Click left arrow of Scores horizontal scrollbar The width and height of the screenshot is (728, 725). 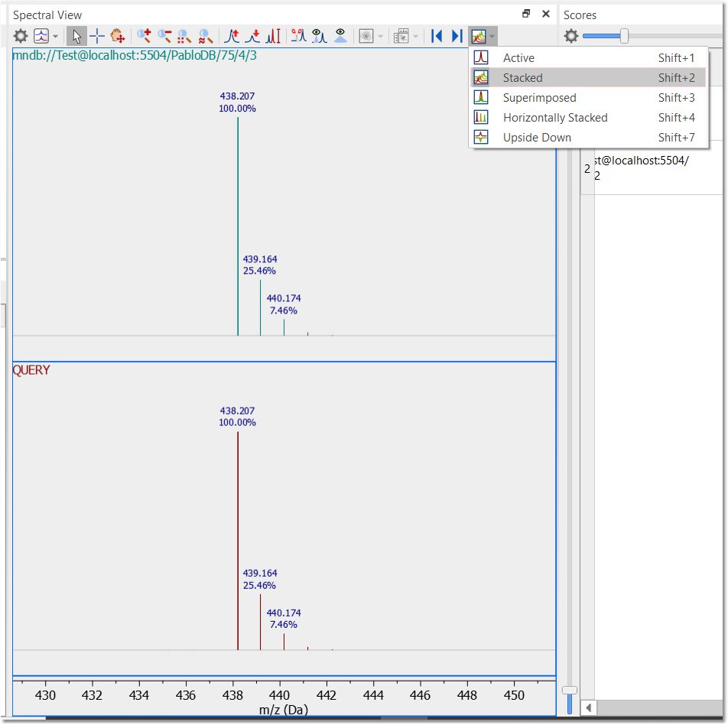point(588,708)
